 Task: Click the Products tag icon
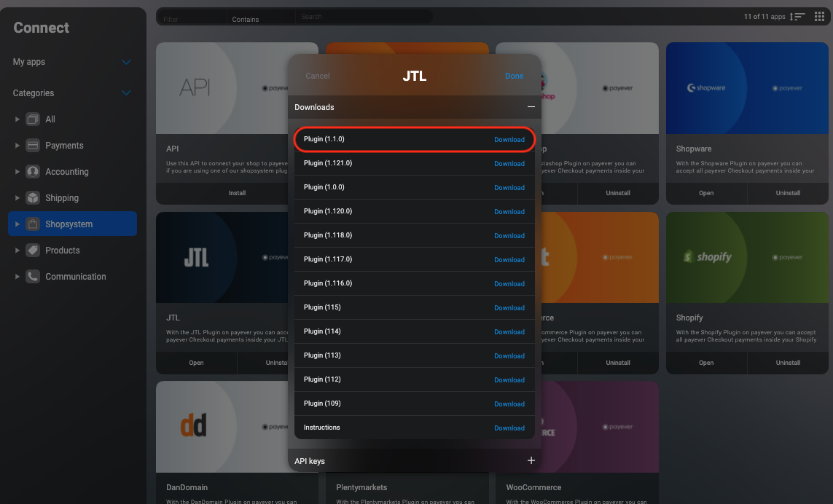(x=33, y=250)
